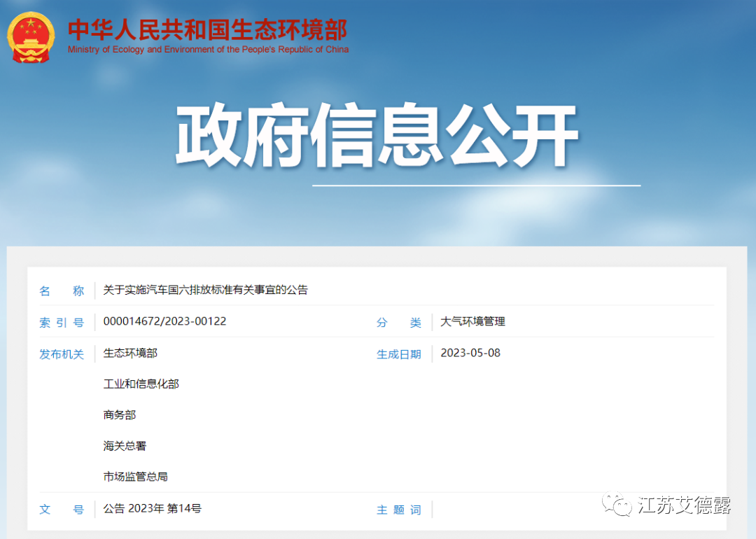The image size is (756, 539).
Task: Click the 分类 label
Action: click(x=398, y=322)
